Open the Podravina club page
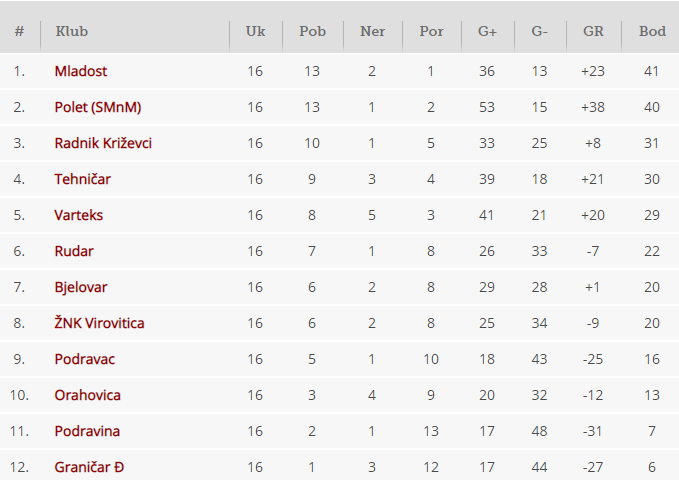The height and width of the screenshot is (480, 679). click(x=88, y=431)
